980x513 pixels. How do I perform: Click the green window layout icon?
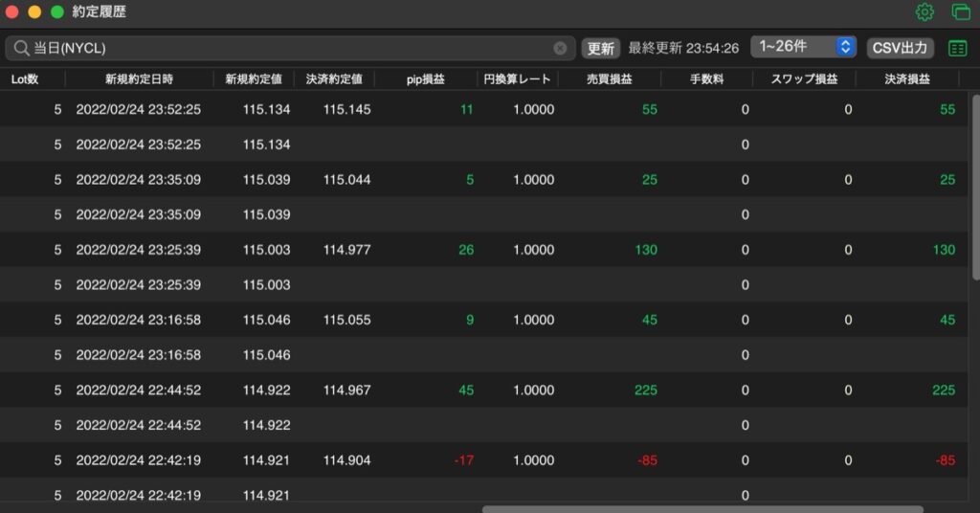coord(961,11)
